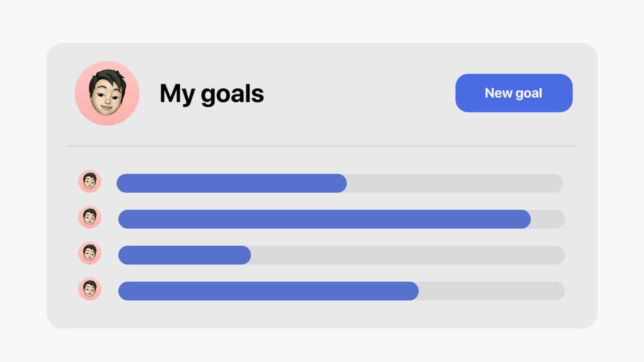
Task: Click the unfilled gray part of first progress bar
Action: tap(454, 183)
